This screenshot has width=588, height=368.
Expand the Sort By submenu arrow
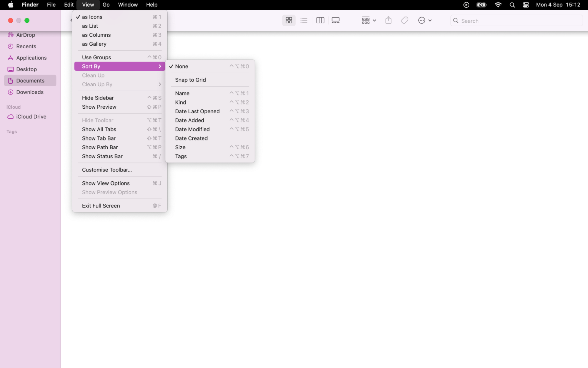160,67
